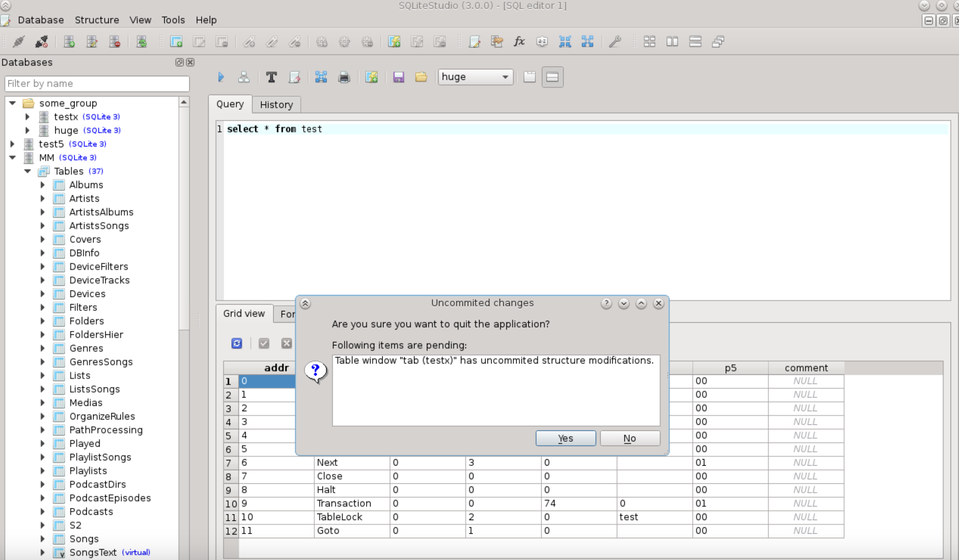
Task: Click the p5 column header
Action: [731, 368]
